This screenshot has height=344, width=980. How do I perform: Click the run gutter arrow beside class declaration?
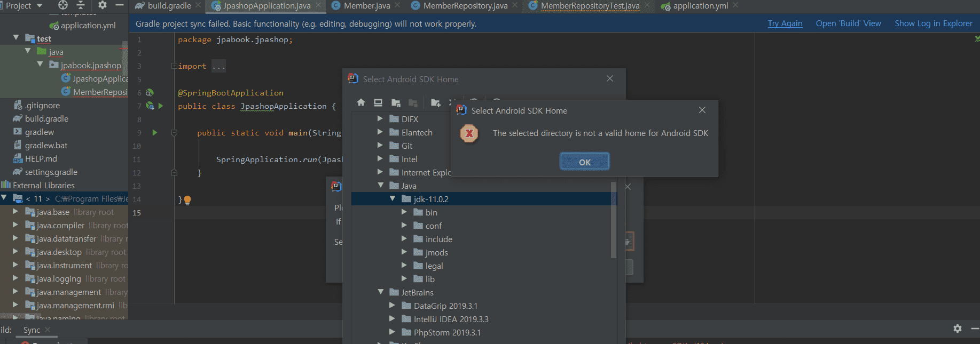[161, 106]
